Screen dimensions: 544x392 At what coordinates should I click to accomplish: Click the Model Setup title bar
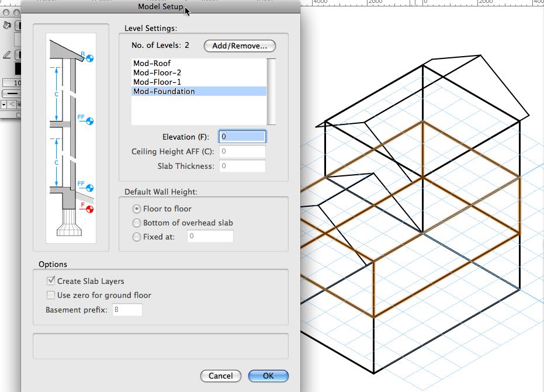(x=161, y=6)
